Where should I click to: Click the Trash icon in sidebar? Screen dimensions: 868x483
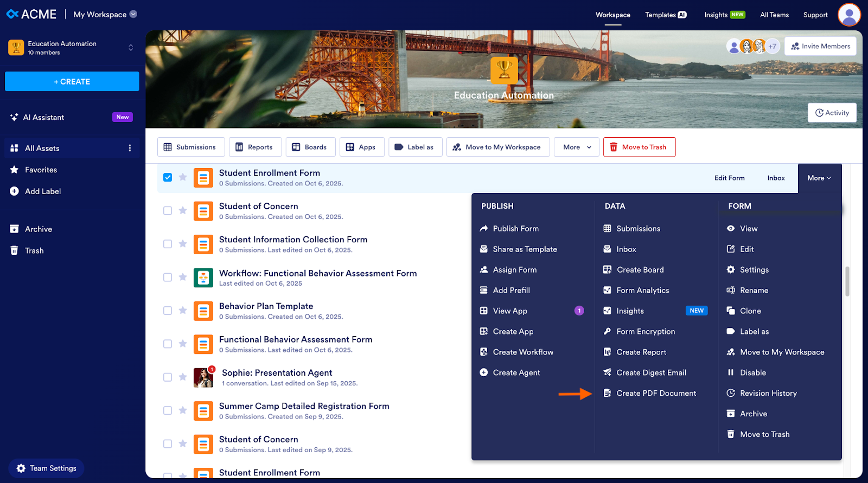click(x=15, y=250)
